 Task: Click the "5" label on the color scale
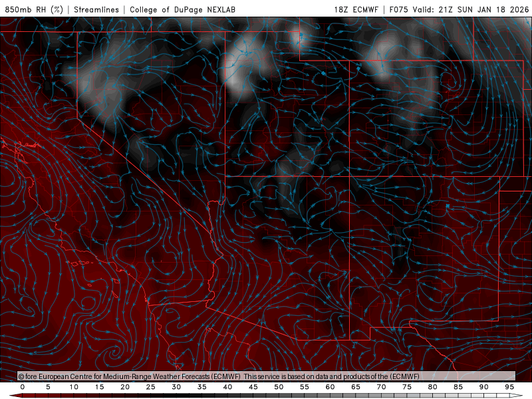(48, 387)
